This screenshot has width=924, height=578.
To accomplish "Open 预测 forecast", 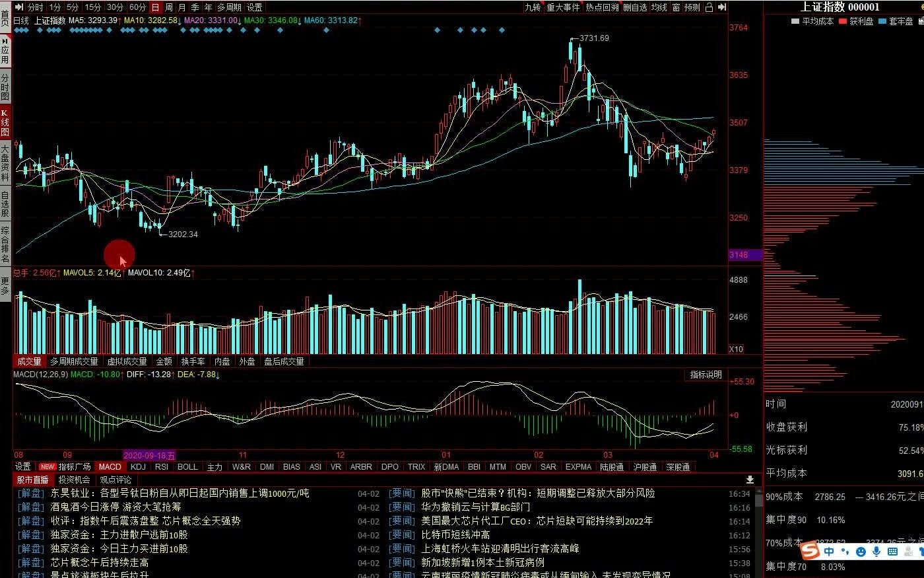I will (x=692, y=7).
